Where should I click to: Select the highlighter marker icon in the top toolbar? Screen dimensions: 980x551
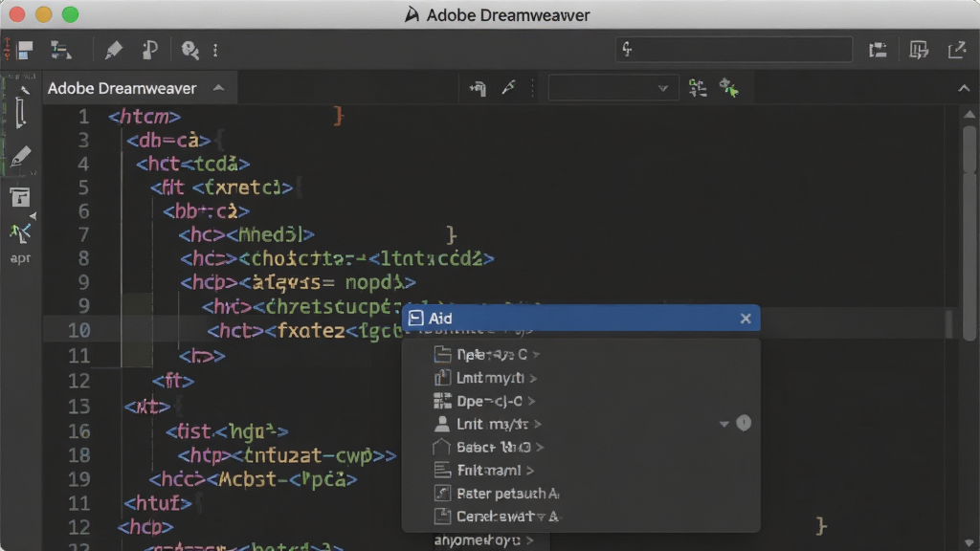point(114,50)
